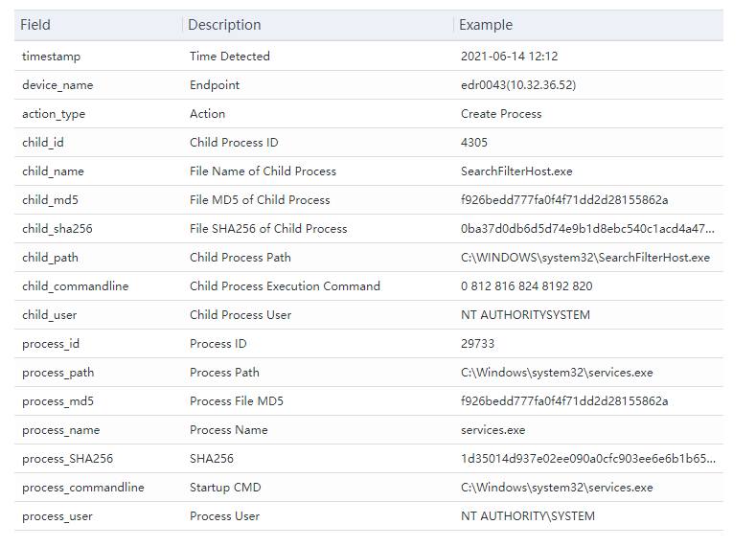Click the Startup CMD description cell
756x547 pixels.
tap(224, 488)
